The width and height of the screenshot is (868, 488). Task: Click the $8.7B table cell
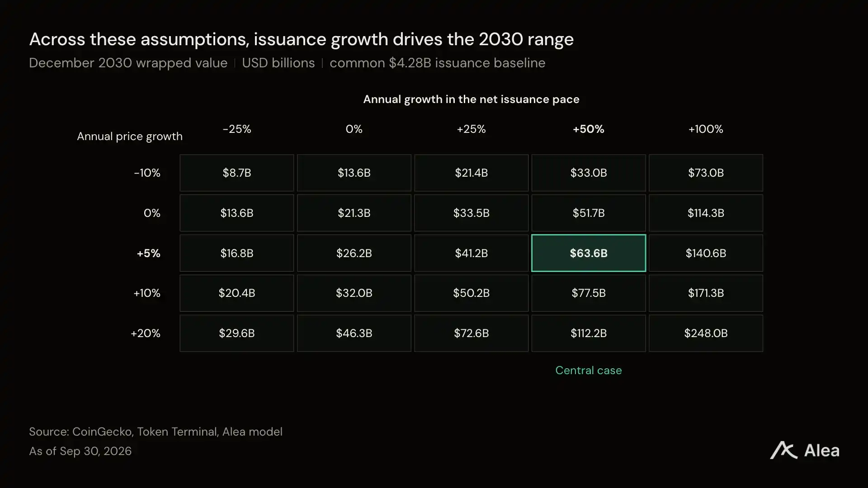pyautogui.click(x=236, y=173)
